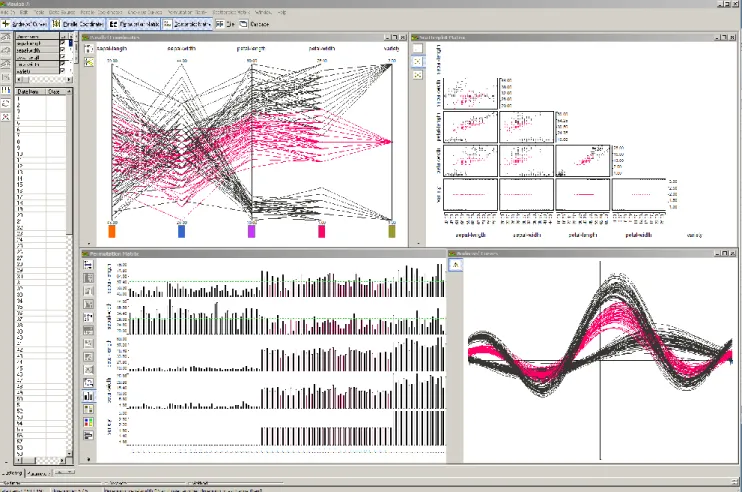Switch to the Parameters tab at bottom left
This screenshot has height=492, width=742.
click(x=38, y=473)
